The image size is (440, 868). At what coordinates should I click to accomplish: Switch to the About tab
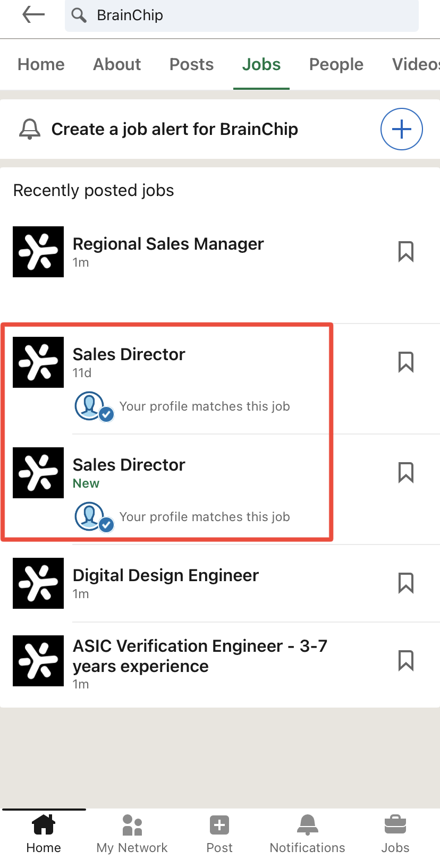pyautogui.click(x=117, y=64)
